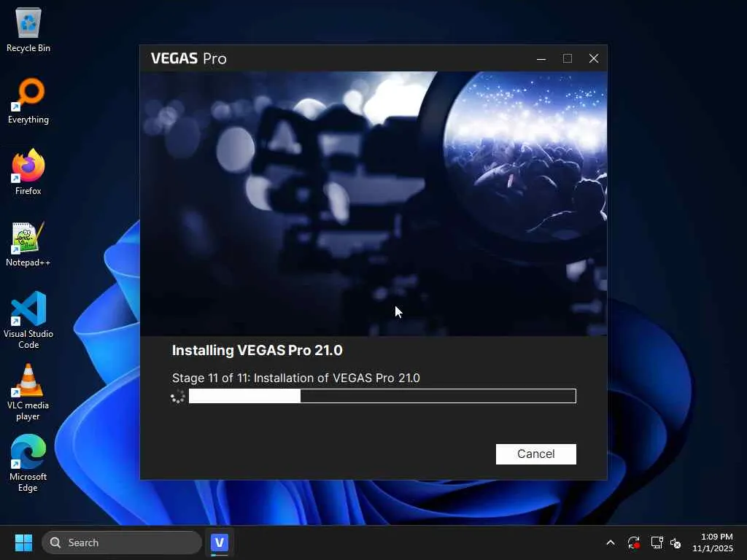Minimize the VEGAS Pro installer window
747x560 pixels.
541,58
